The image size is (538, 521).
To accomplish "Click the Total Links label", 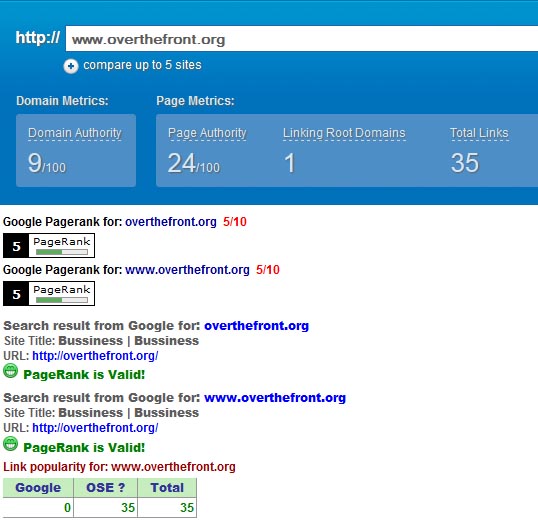I will (x=479, y=133).
